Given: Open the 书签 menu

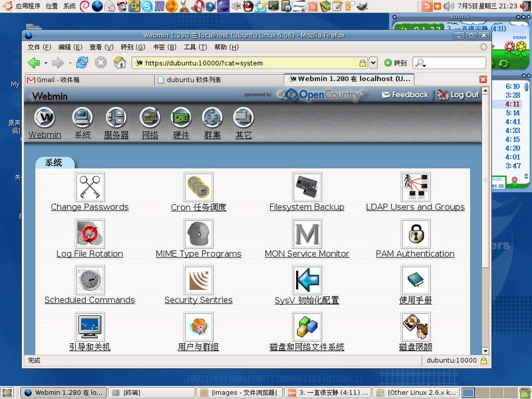Looking at the screenshot, I should tap(164, 47).
